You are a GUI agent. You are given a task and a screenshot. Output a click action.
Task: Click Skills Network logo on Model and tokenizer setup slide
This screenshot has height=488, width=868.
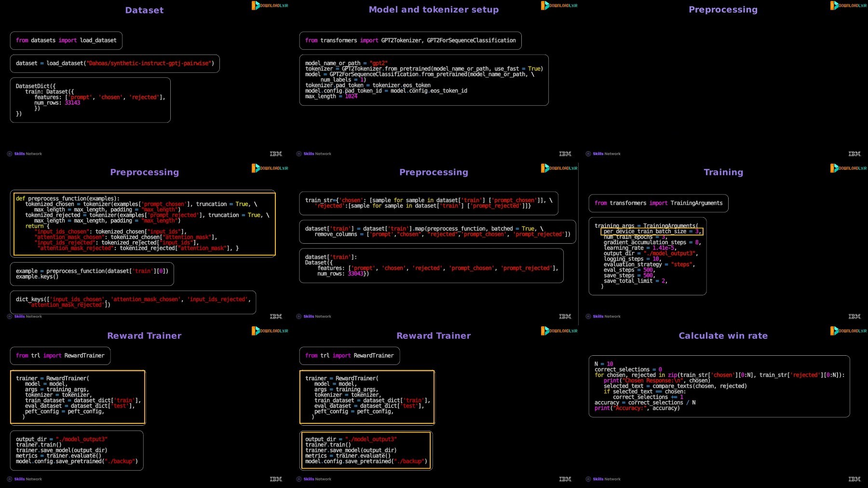pyautogui.click(x=314, y=154)
